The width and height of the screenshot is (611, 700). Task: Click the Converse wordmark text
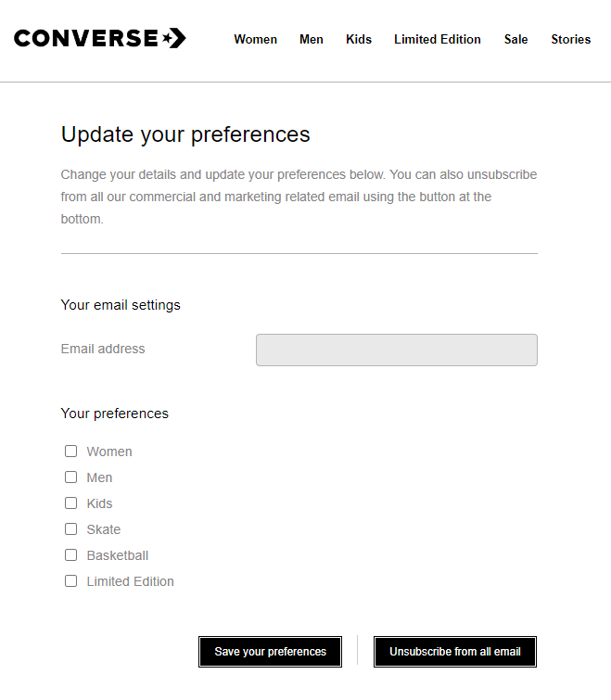pyautogui.click(x=86, y=38)
